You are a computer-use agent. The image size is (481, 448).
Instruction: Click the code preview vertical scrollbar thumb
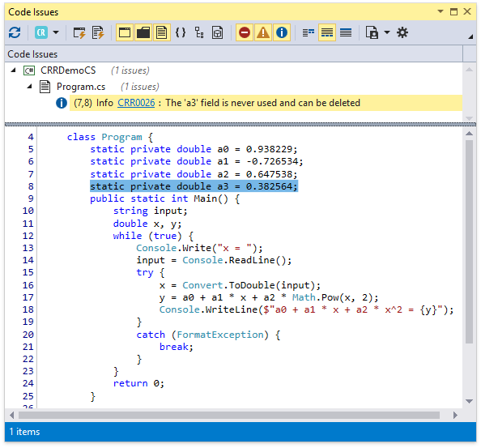pyautogui.click(x=469, y=241)
